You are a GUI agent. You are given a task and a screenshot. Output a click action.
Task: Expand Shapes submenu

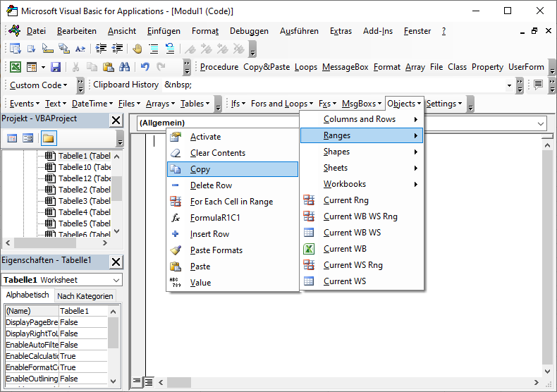point(362,152)
